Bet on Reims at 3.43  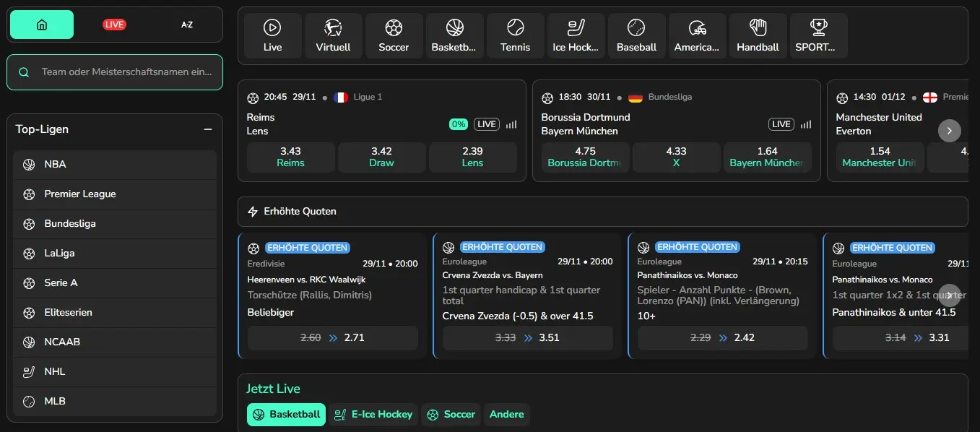291,157
